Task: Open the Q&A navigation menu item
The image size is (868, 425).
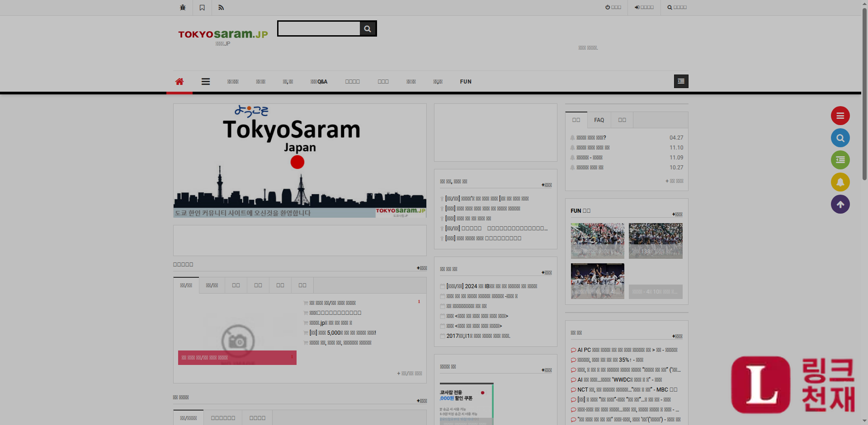Action: coord(319,82)
